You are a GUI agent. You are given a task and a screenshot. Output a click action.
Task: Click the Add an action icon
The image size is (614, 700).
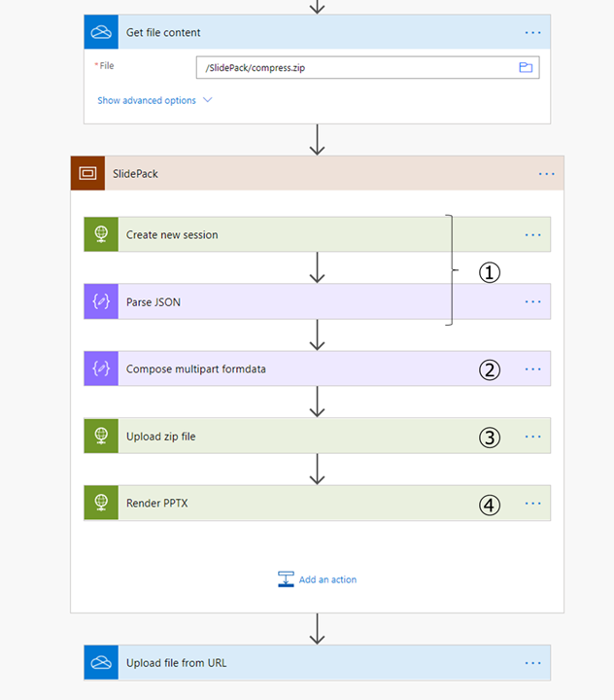(x=286, y=579)
